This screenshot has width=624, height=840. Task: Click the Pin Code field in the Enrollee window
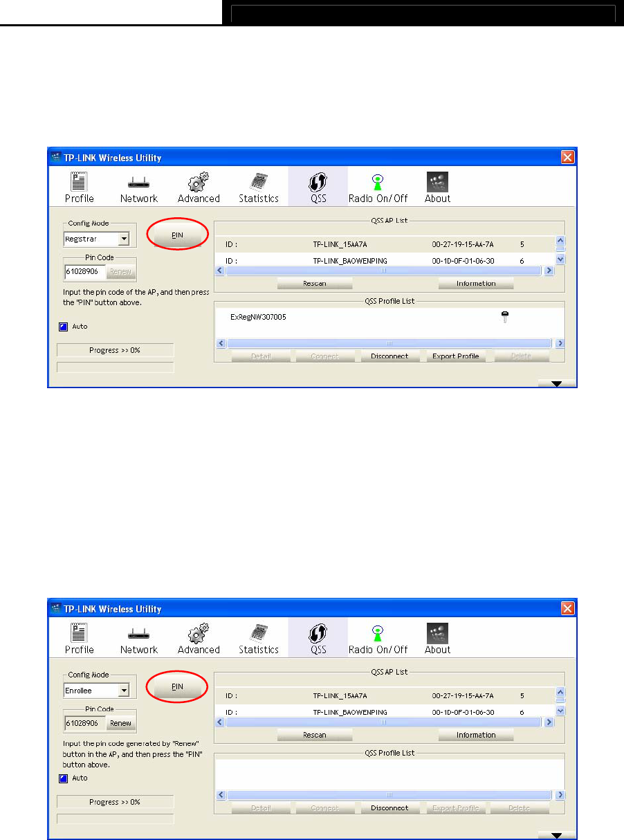[x=85, y=723]
